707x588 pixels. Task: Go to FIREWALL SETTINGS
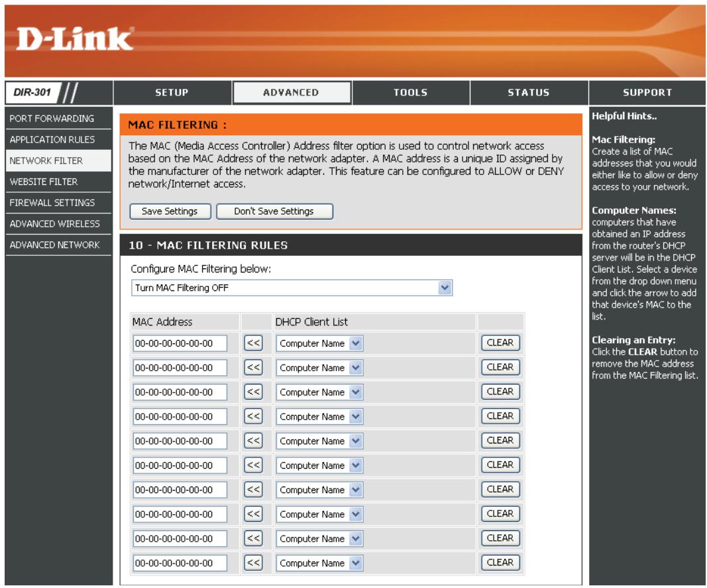pyautogui.click(x=58, y=203)
